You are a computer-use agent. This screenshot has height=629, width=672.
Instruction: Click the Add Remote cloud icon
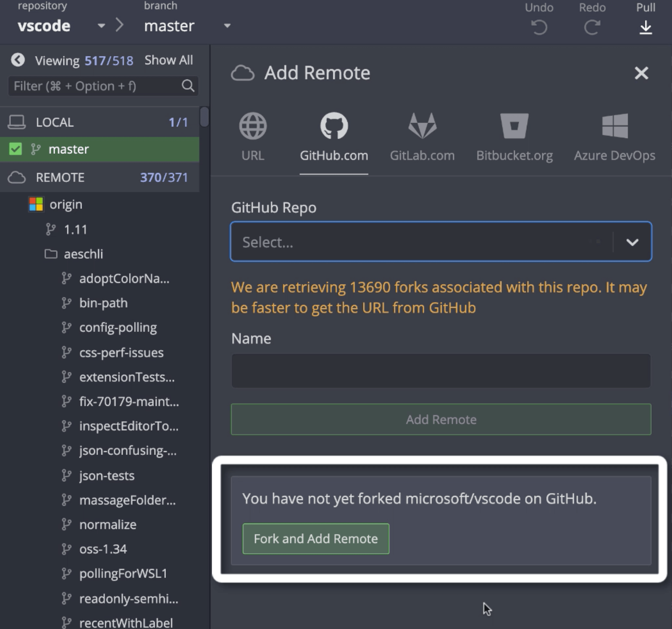click(243, 73)
